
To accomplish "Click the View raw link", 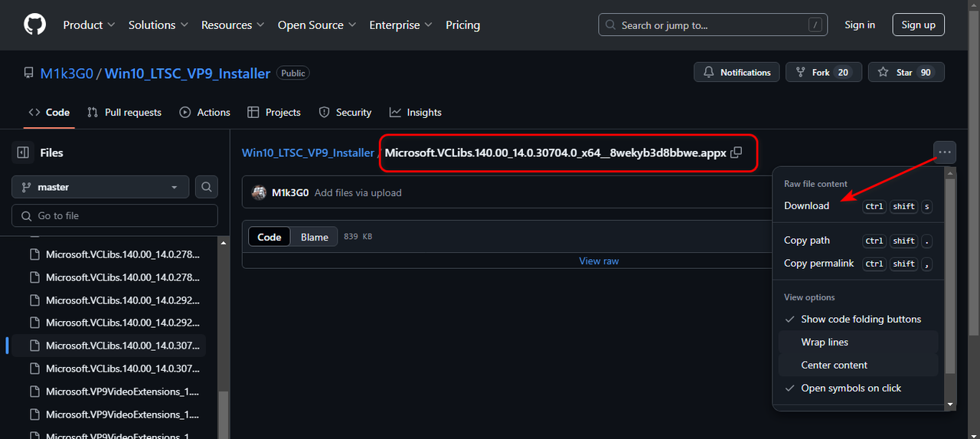I will pyautogui.click(x=599, y=261).
